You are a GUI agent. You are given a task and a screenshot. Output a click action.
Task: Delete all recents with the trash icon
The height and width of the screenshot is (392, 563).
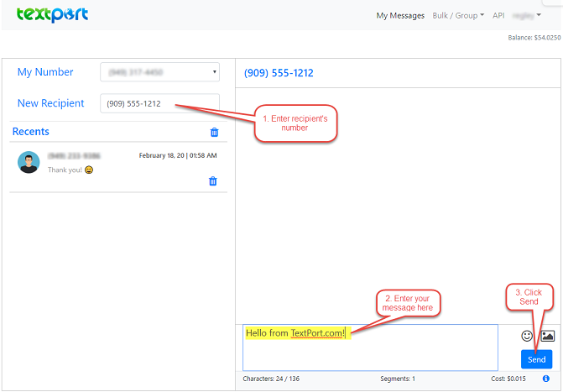click(214, 133)
